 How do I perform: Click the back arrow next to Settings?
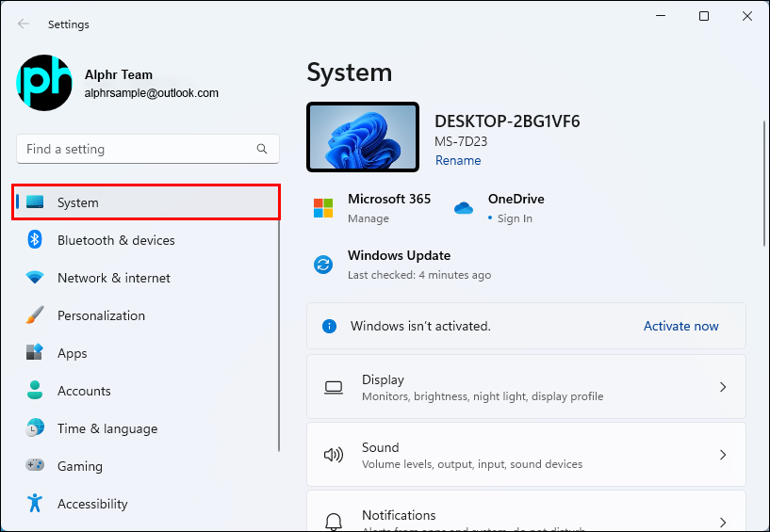(23, 24)
